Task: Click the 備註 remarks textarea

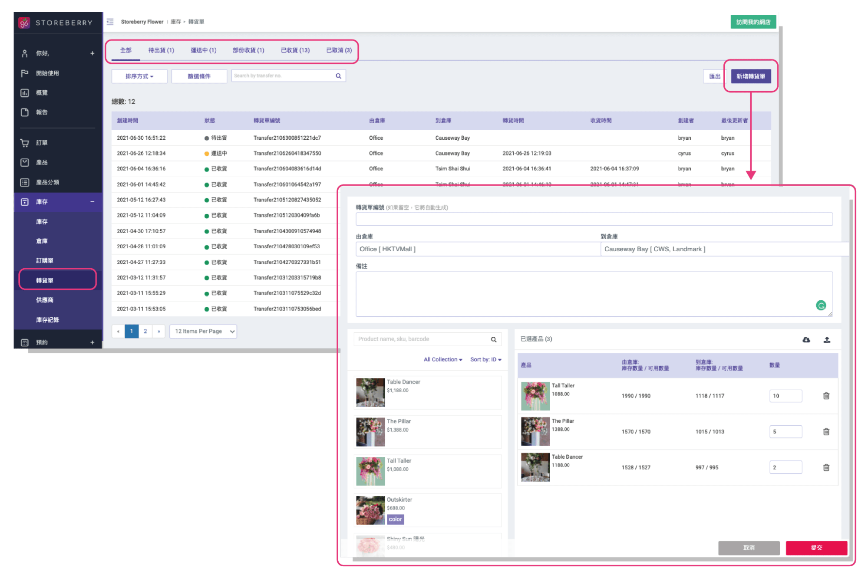Action: point(594,294)
